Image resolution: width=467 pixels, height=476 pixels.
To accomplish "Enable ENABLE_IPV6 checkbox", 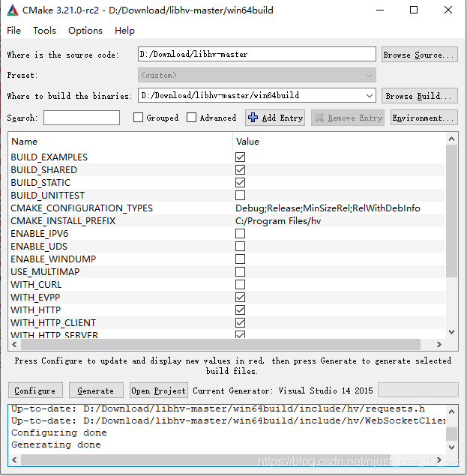I will click(x=240, y=233).
